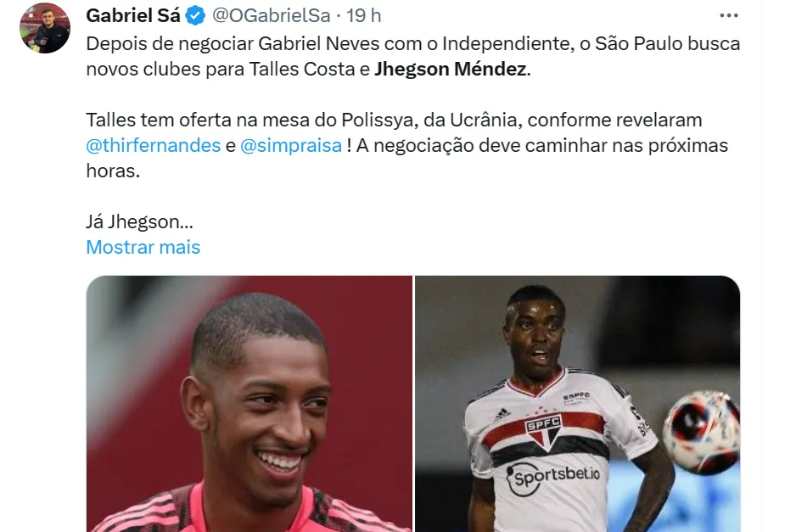
Task: Click the blue verified badge icon
Action: (x=195, y=16)
